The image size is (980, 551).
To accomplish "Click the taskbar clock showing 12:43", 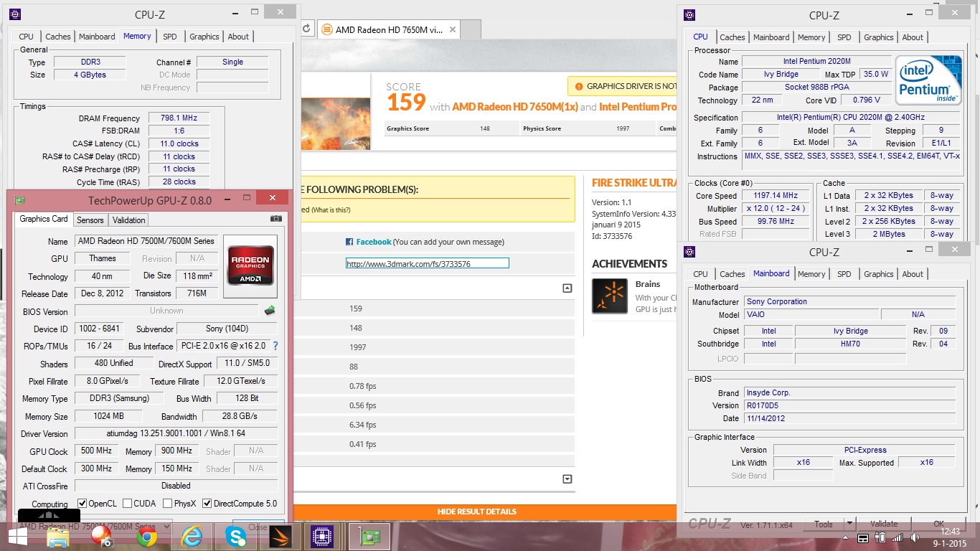I will click(x=950, y=532).
